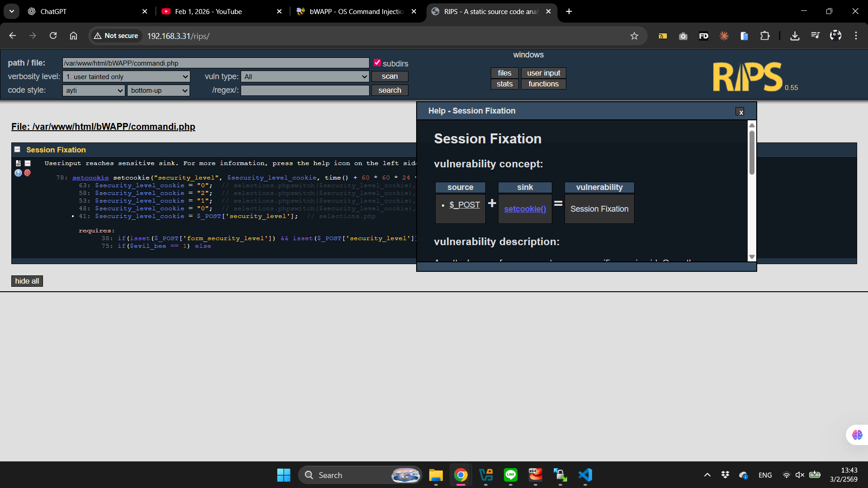The width and height of the screenshot is (868, 488).
Task: Click the path / file input field
Action: pyautogui.click(x=216, y=63)
